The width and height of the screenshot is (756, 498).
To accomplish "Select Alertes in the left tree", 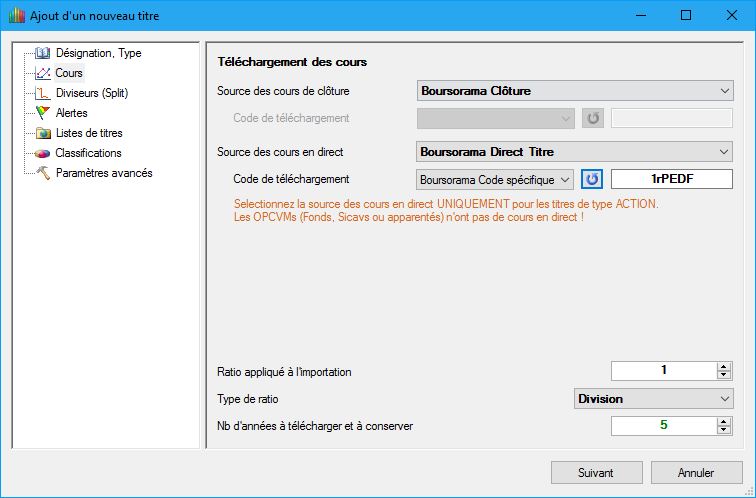I will point(72,113).
